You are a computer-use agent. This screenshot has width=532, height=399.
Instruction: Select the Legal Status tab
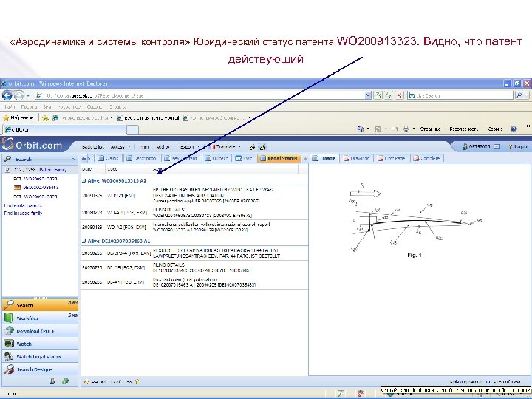(x=279, y=158)
